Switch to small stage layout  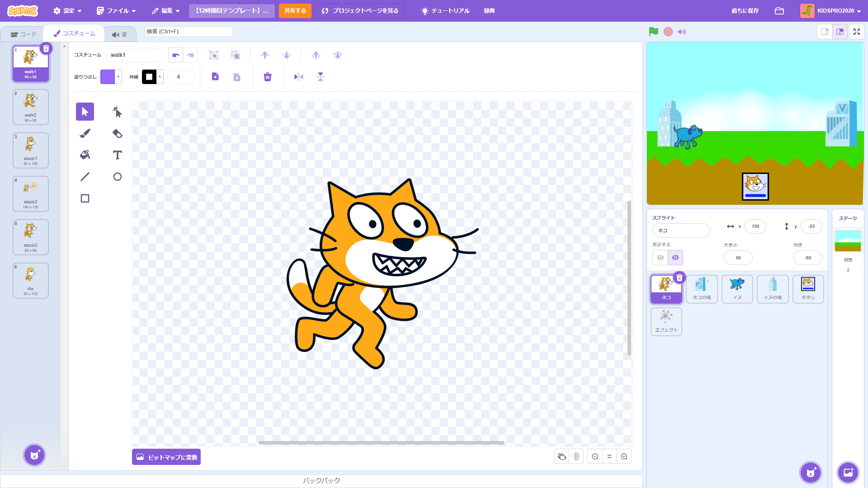[x=825, y=32]
